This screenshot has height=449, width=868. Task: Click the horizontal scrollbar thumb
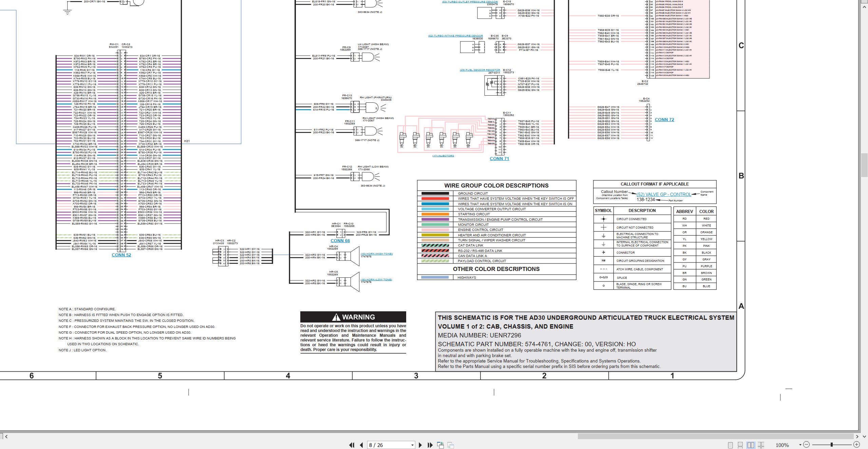pyautogui.click(x=715, y=436)
